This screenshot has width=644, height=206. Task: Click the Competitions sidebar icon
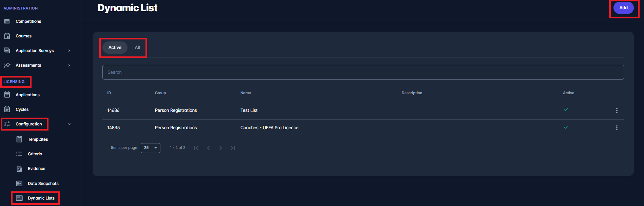[7, 21]
